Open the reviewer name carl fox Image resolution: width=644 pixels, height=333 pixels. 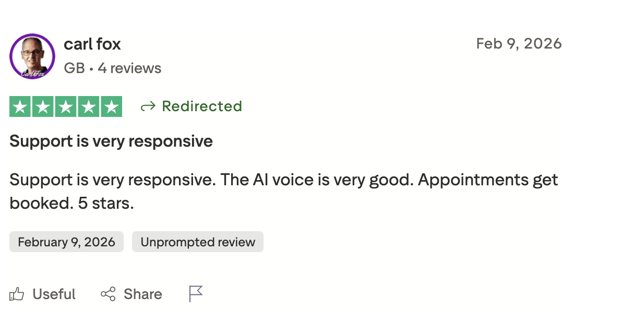tap(92, 44)
